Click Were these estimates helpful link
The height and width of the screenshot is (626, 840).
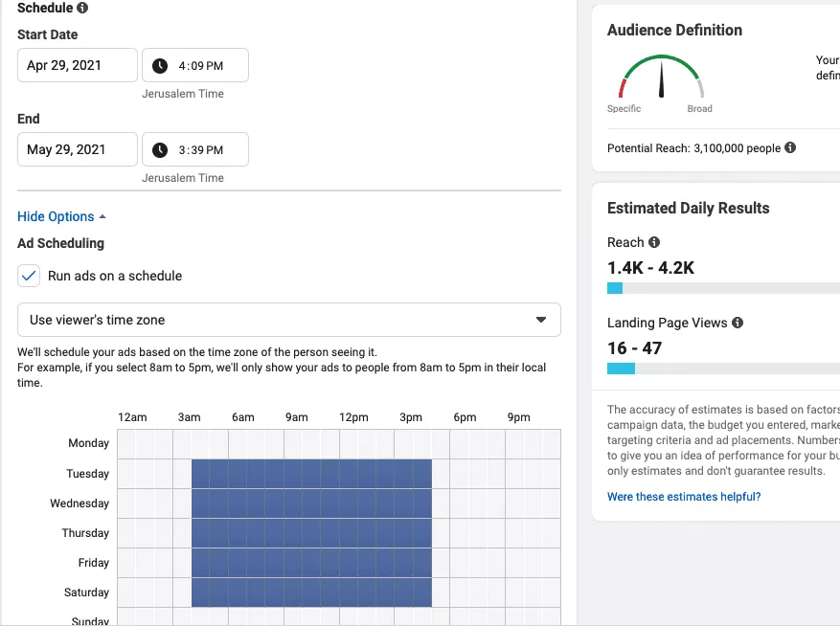[684, 497]
